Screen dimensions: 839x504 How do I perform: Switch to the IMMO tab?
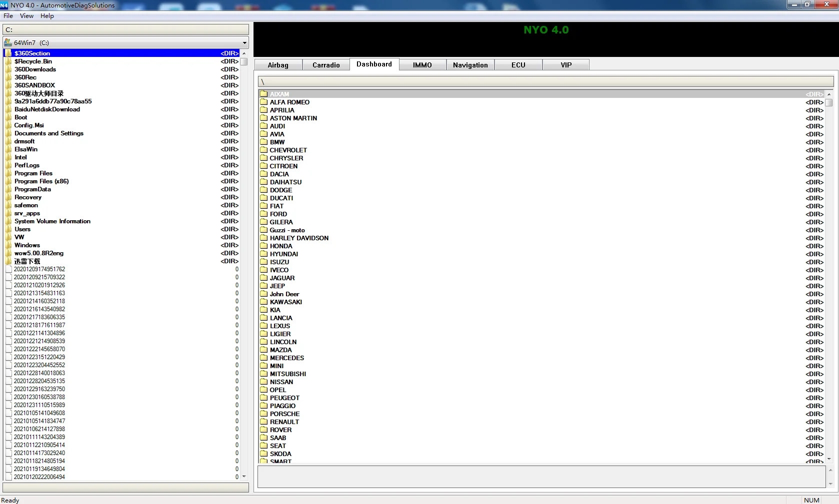point(422,65)
